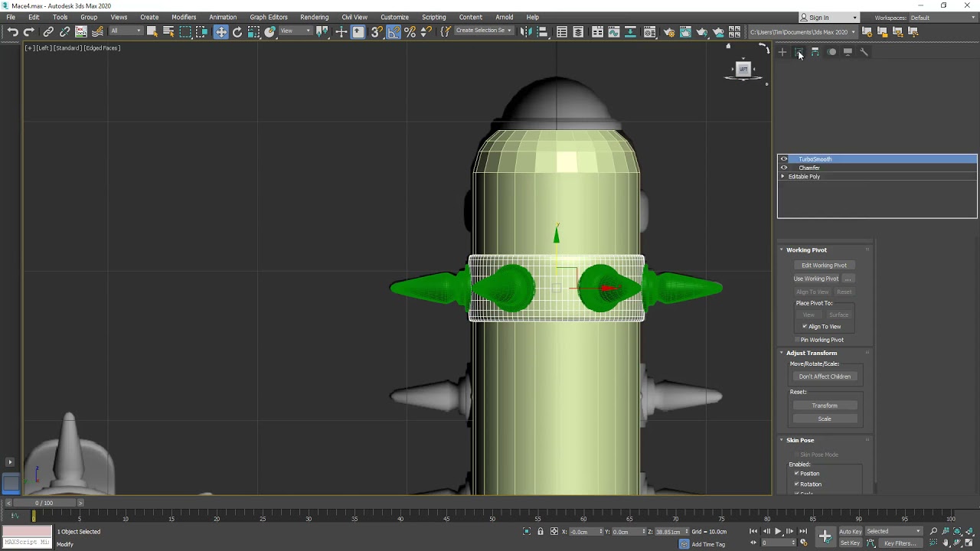The image size is (980, 551).
Task: Activate the Select and Link tool
Action: click(x=48, y=31)
